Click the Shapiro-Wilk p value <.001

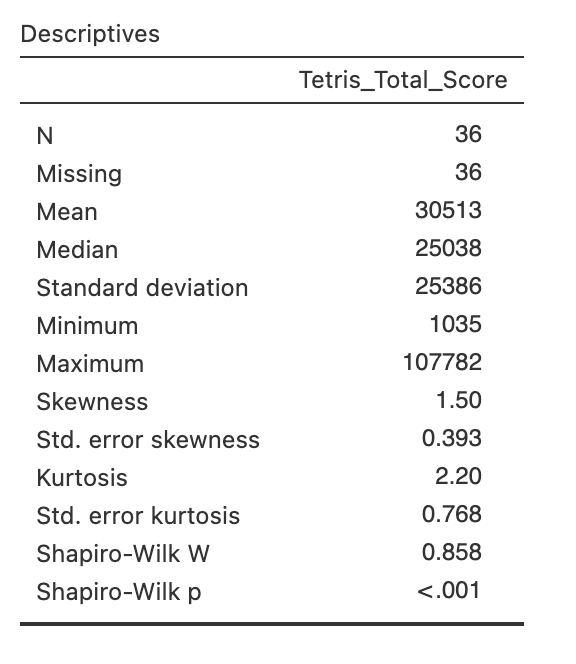(449, 590)
